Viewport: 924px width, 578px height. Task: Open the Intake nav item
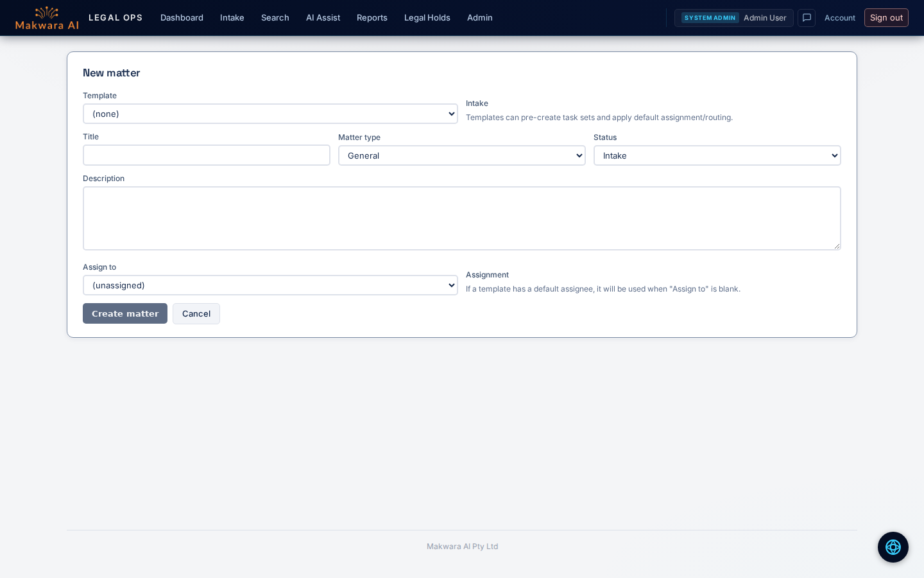point(232,18)
